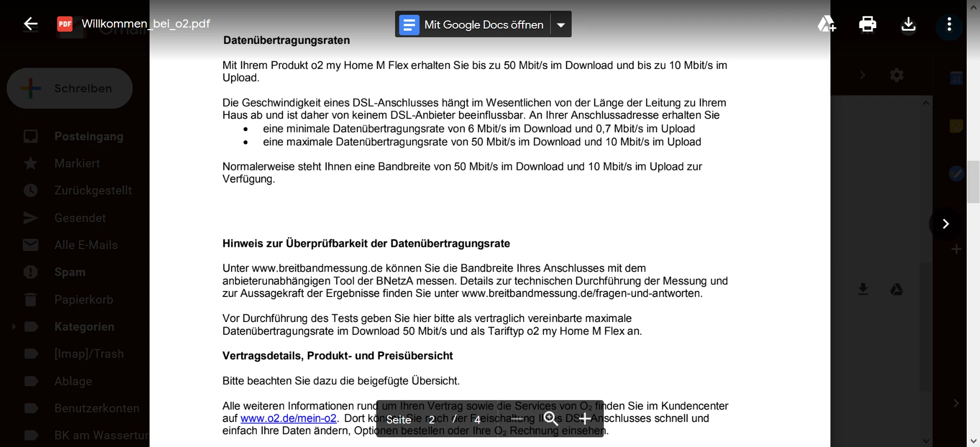Screen dimensions: 980x447
Task: Open Google Calendar in the side panel
Action: [957, 78]
